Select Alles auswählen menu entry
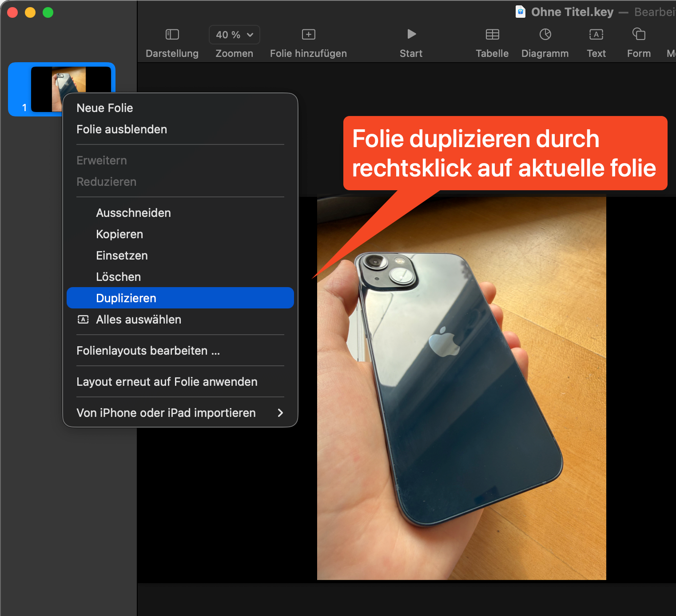 coord(138,320)
